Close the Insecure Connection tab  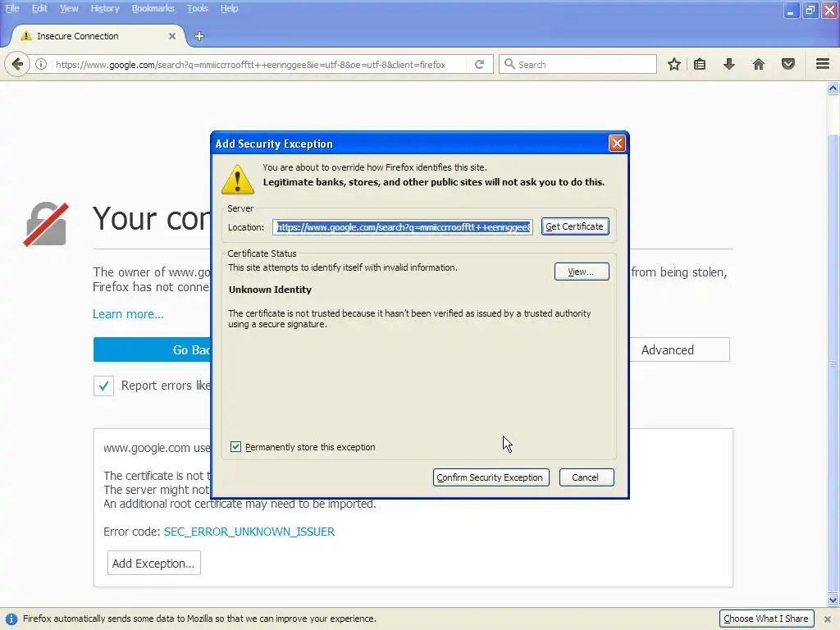point(172,36)
